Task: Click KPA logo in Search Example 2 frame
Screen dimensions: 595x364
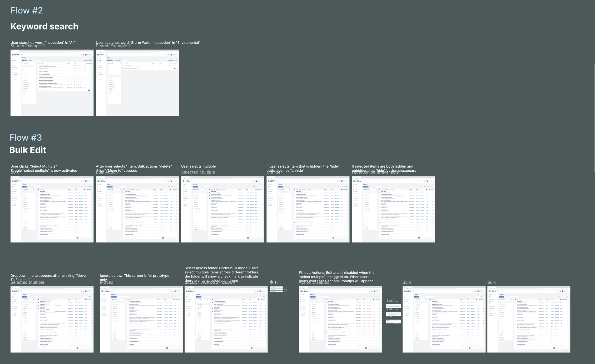Action: pos(101,55)
